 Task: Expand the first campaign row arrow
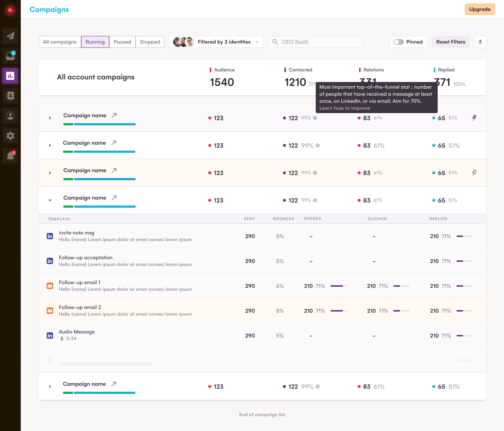50,118
